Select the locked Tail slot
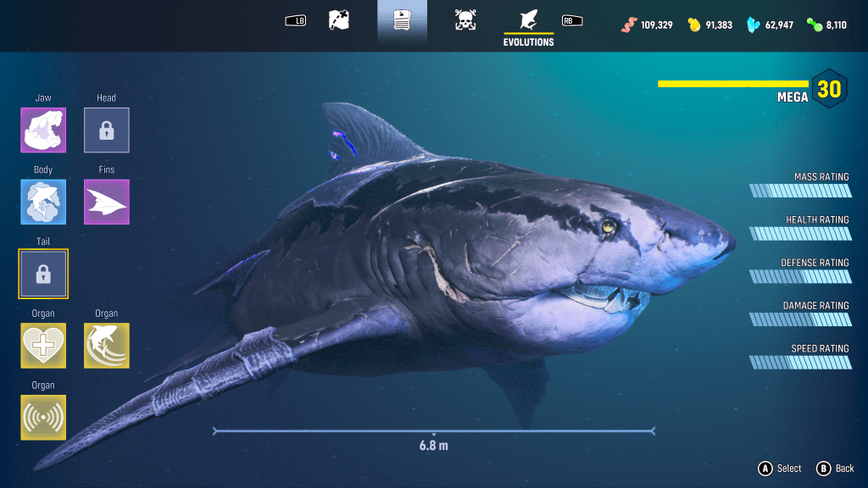The height and width of the screenshot is (488, 868). coord(43,274)
